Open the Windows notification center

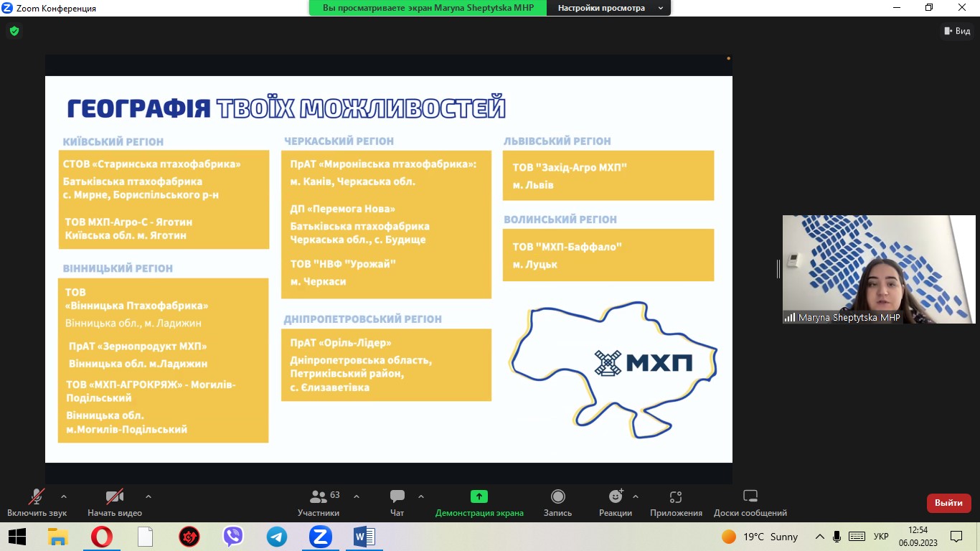pos(956,537)
